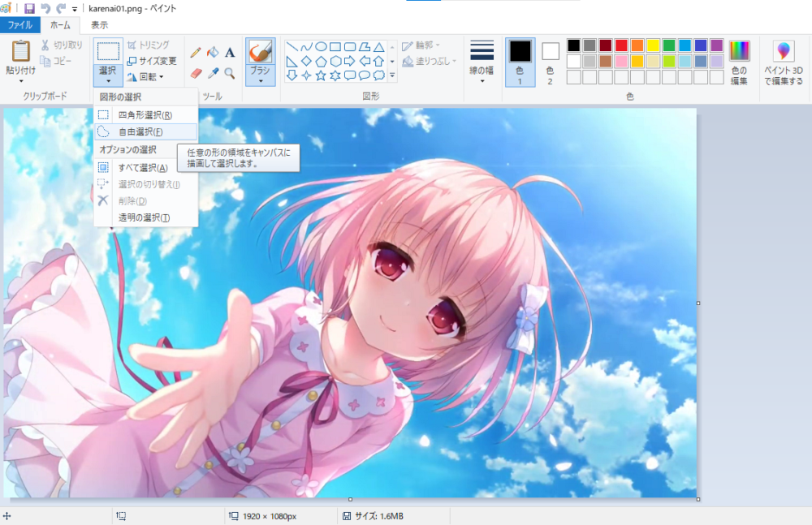Choose Free-form selection (自由選択)
This screenshot has width=812, height=525.
click(145, 131)
